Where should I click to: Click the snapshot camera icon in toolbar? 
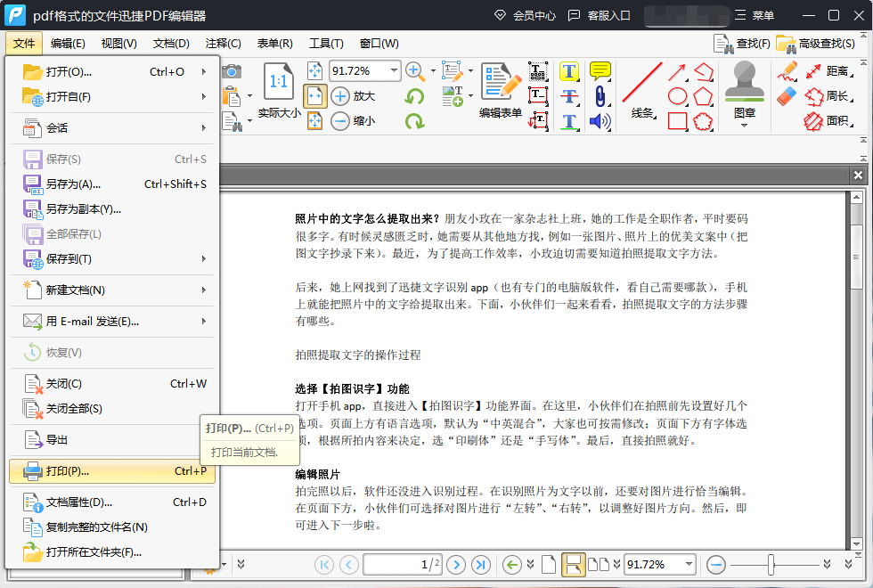tap(232, 71)
